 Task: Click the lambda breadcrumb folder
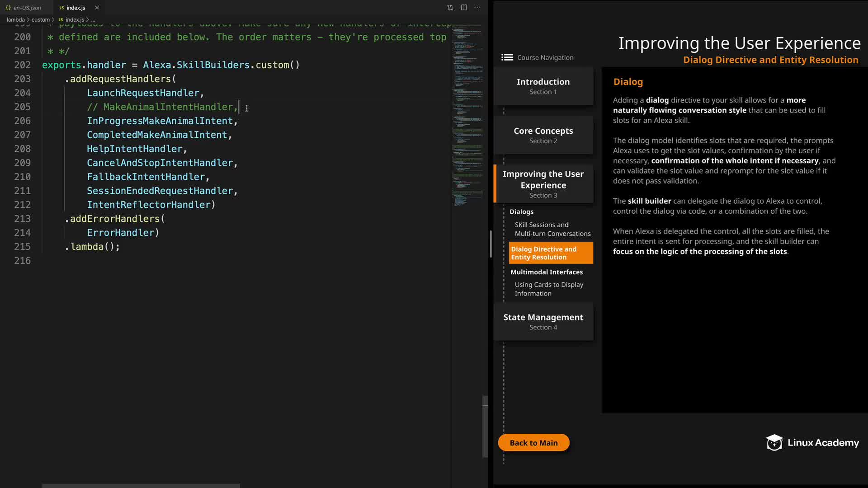[16, 20]
